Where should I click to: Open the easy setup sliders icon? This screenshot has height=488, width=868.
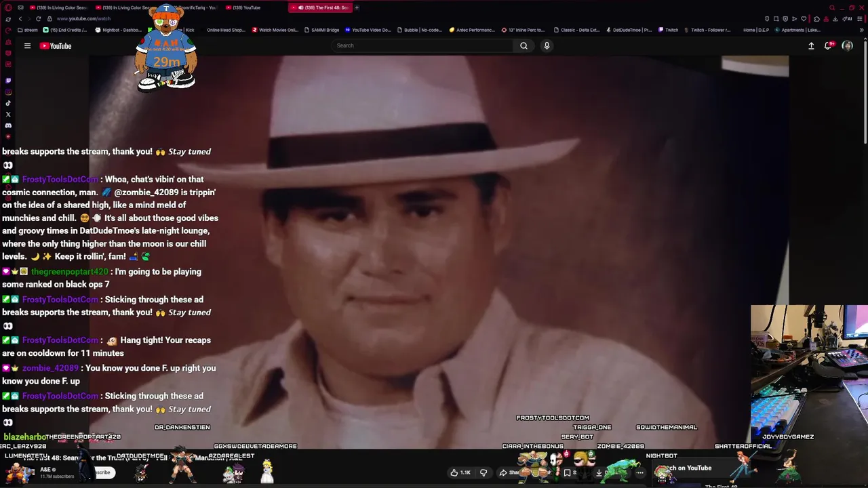[x=859, y=19]
